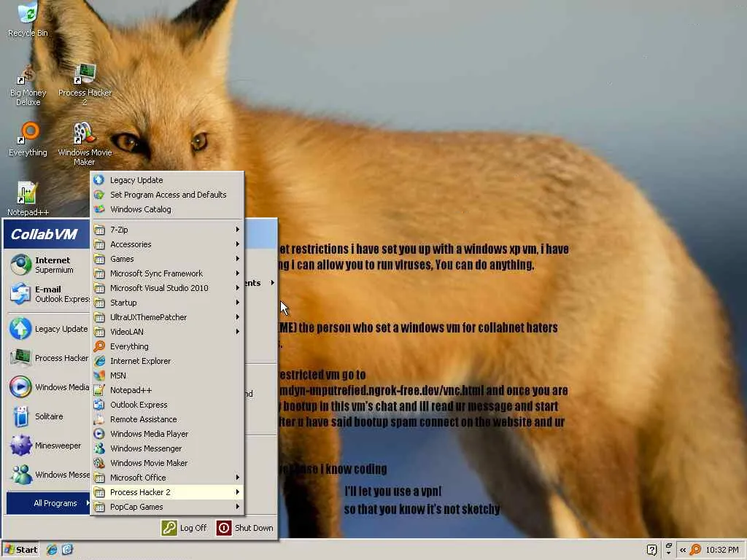This screenshot has width=747, height=560.
Task: Open the Everything desktop shortcut
Action: click(x=28, y=140)
